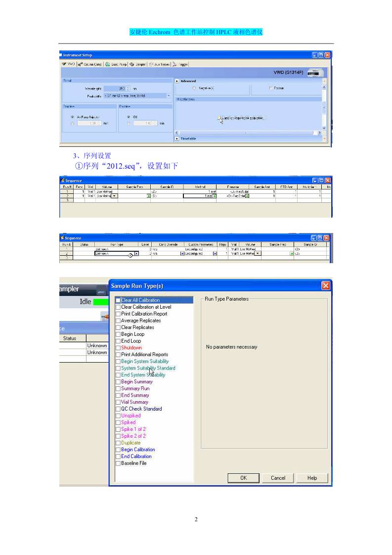The width and height of the screenshot is (392, 555).
Task: Expand the Timetable section
Action: pyautogui.click(x=177, y=139)
